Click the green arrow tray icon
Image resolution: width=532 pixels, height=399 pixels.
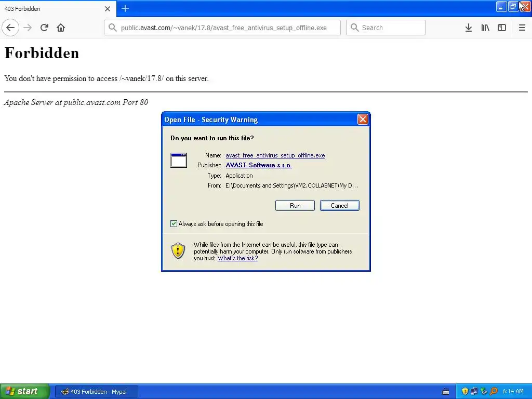point(484,392)
